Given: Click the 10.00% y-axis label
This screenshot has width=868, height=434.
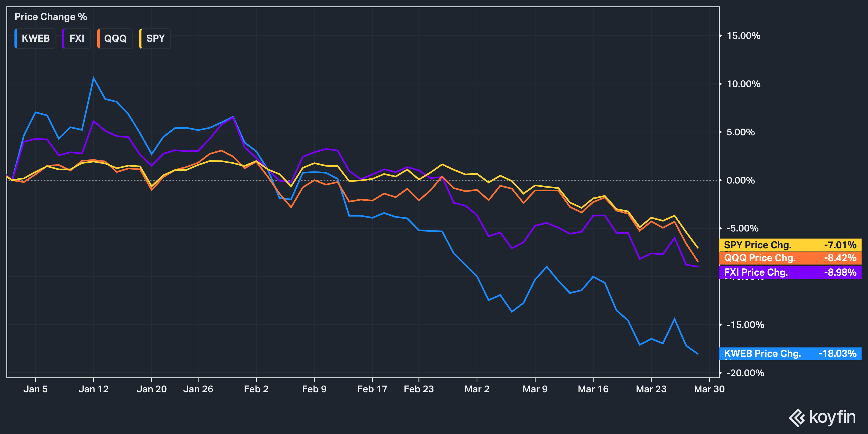Looking at the screenshot, I should [x=743, y=84].
